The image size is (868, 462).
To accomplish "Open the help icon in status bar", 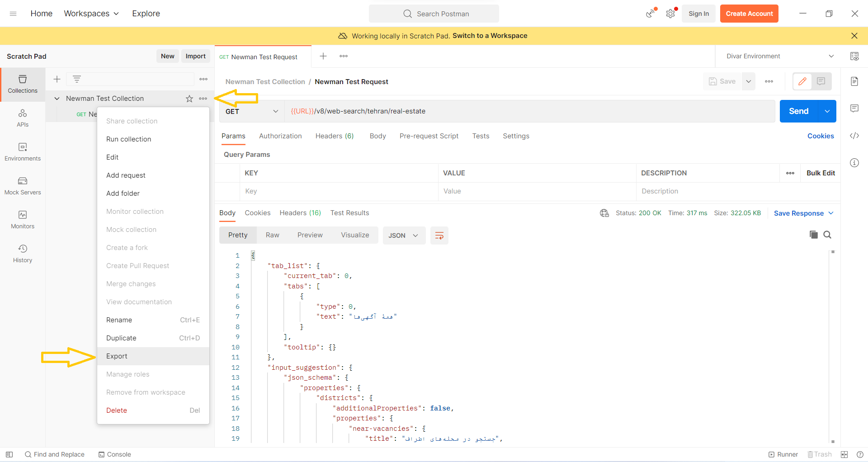I will pos(860,454).
